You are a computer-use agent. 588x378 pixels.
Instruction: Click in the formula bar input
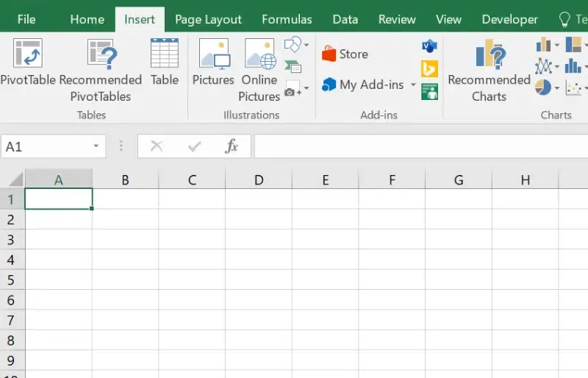[x=419, y=146]
